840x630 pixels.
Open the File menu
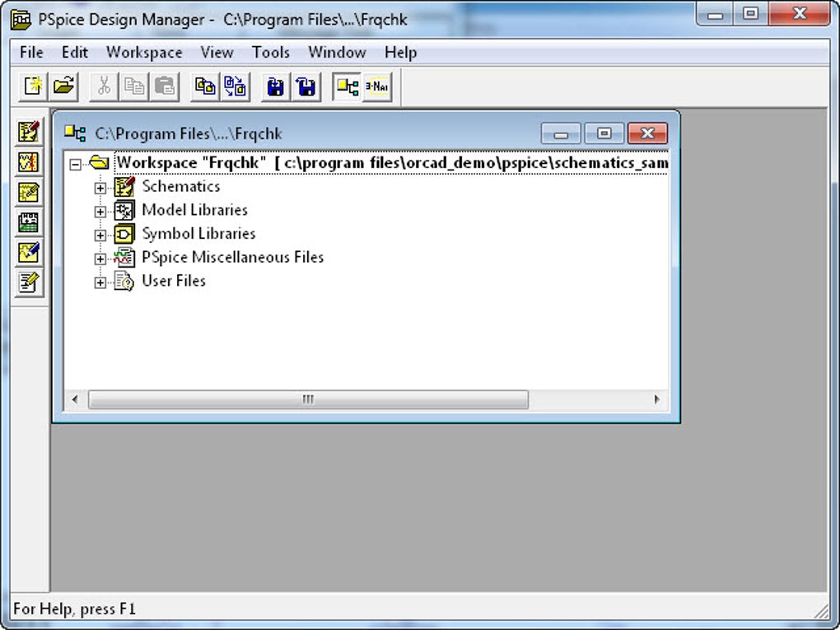point(31,53)
